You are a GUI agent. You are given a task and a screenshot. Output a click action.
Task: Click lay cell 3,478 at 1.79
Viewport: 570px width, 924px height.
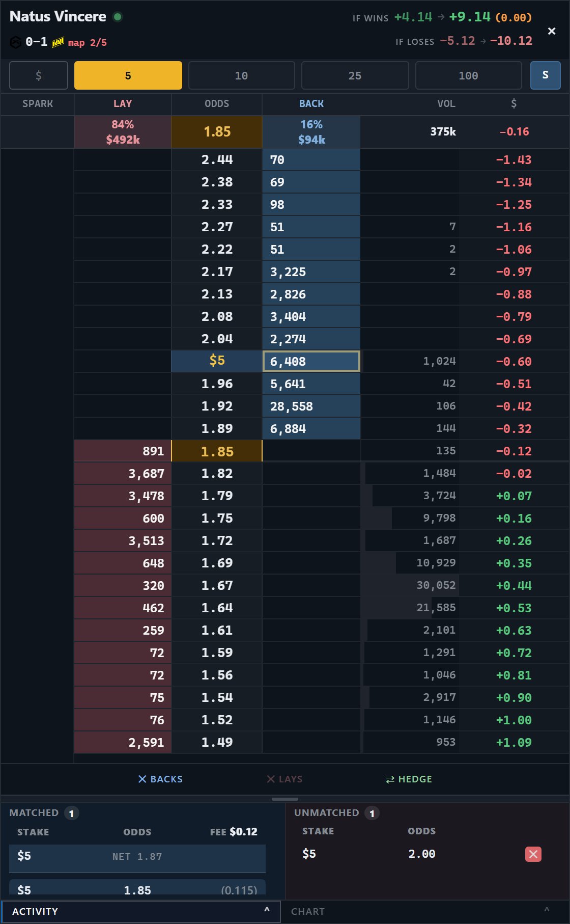point(123,496)
